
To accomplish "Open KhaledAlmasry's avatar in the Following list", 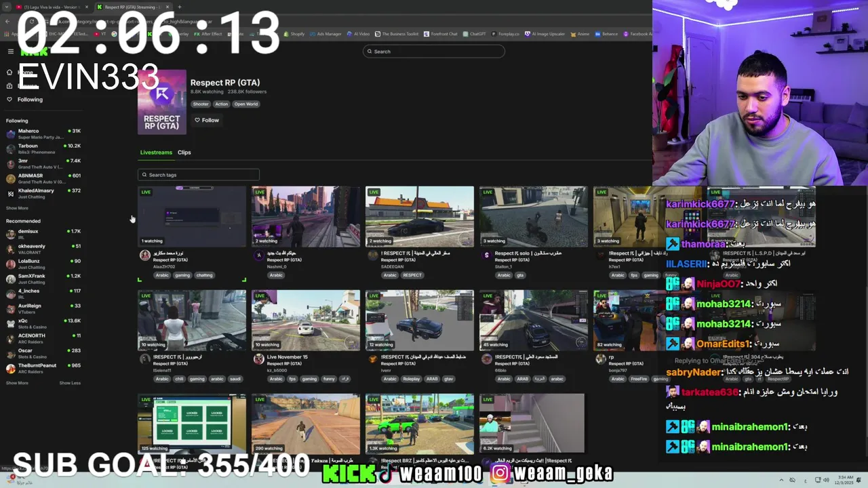I will [x=11, y=193].
